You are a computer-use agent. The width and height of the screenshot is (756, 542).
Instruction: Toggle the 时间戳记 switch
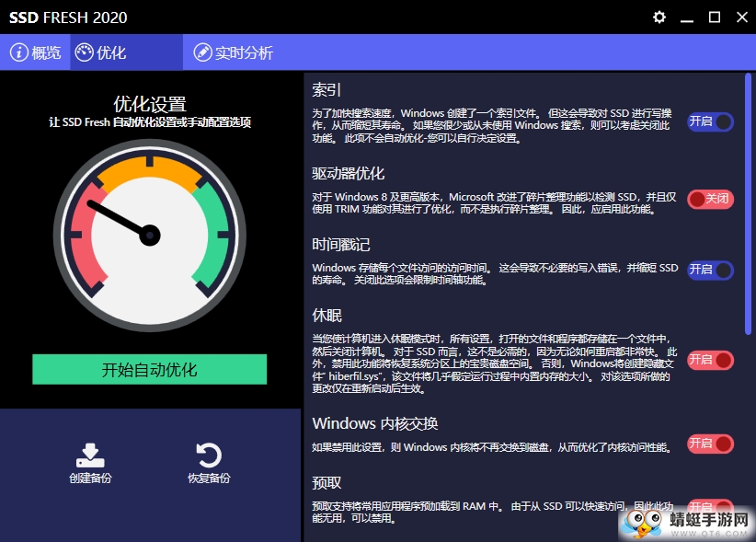(x=710, y=270)
